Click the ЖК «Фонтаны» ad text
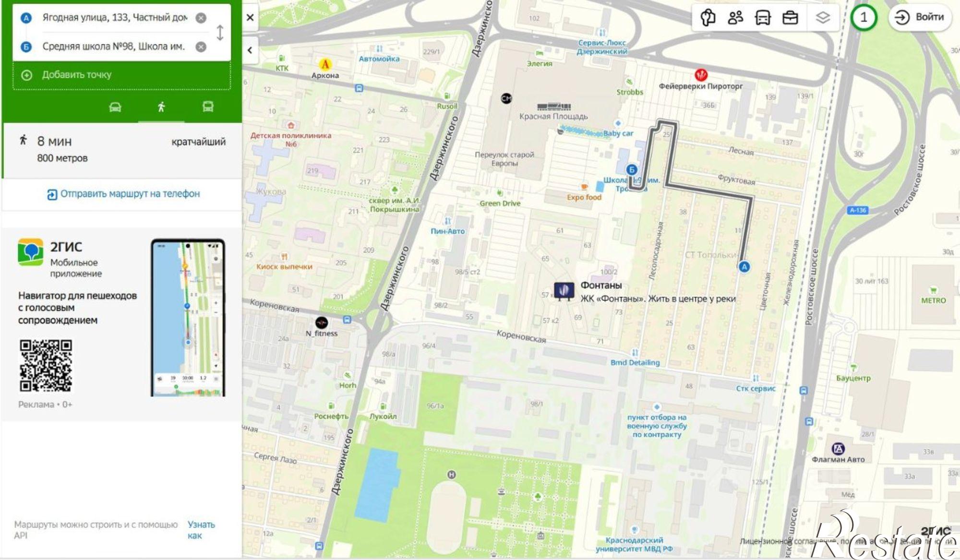This screenshot has width=960, height=560. 658,299
